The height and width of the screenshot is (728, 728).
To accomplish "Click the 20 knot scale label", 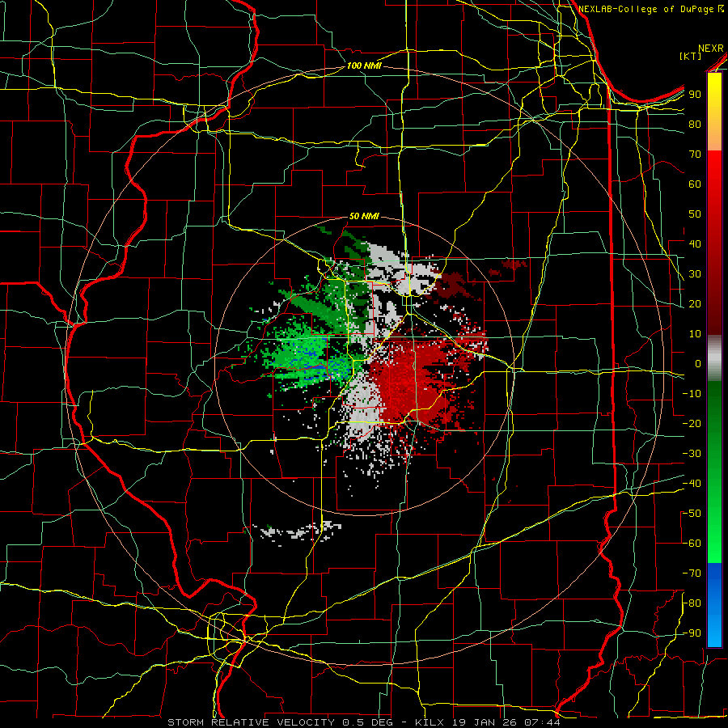I will coord(695,303).
